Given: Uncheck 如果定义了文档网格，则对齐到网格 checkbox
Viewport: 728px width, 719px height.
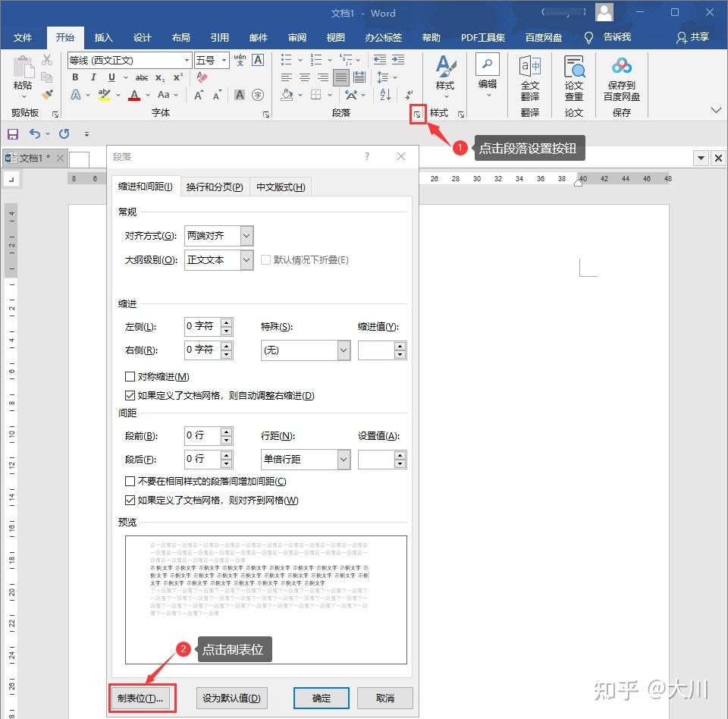Looking at the screenshot, I should click(130, 500).
